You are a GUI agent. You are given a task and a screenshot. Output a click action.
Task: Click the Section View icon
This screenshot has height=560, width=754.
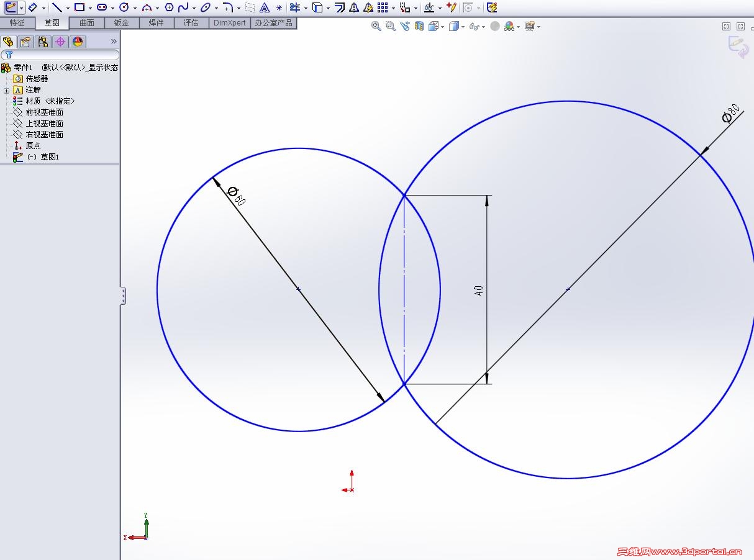coord(419,26)
